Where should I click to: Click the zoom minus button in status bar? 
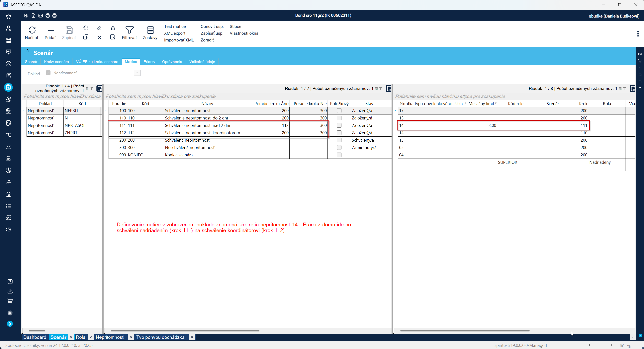(568, 345)
